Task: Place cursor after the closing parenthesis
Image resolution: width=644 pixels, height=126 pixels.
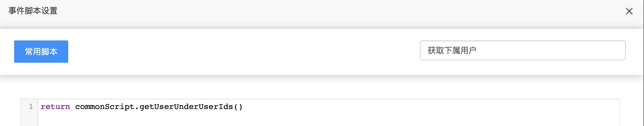Action: coord(243,107)
